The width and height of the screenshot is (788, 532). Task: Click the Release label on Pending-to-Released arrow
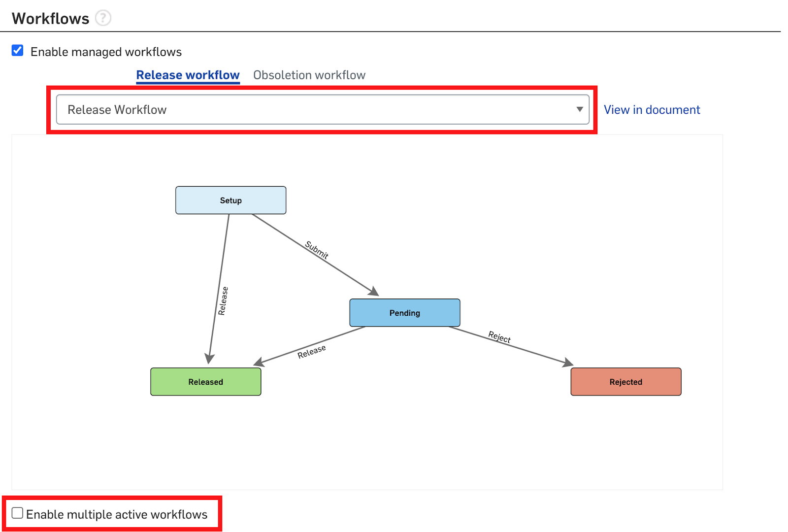311,352
